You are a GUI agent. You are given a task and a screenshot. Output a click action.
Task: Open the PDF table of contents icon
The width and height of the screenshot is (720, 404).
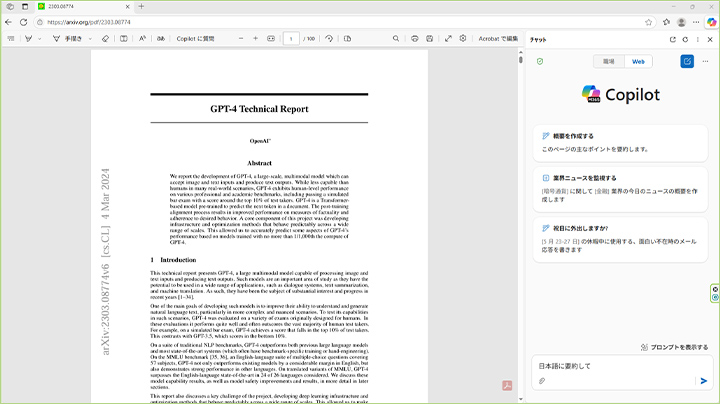[x=11, y=39]
